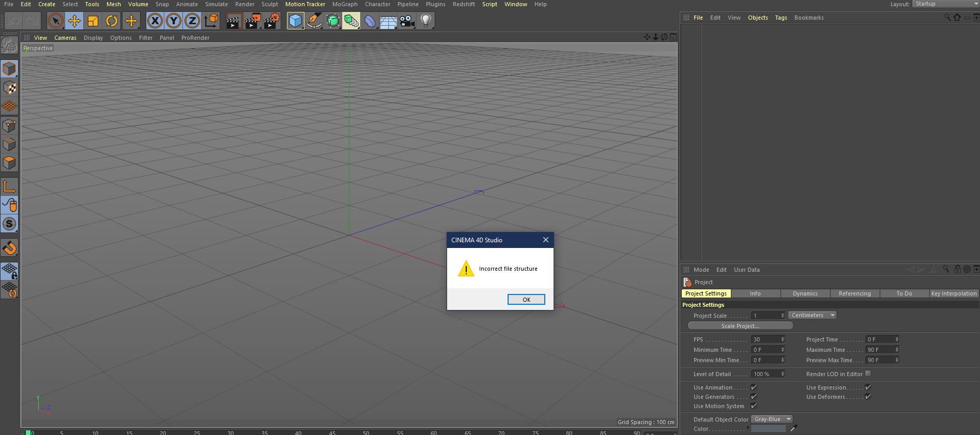Activate the Scale tool

[93, 21]
